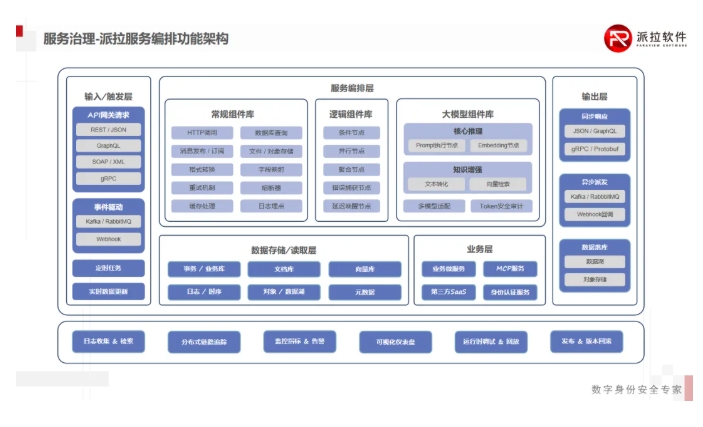Select the 第三方SaaS block
Image resolution: width=703 pixels, height=427 pixels.
click(x=449, y=292)
